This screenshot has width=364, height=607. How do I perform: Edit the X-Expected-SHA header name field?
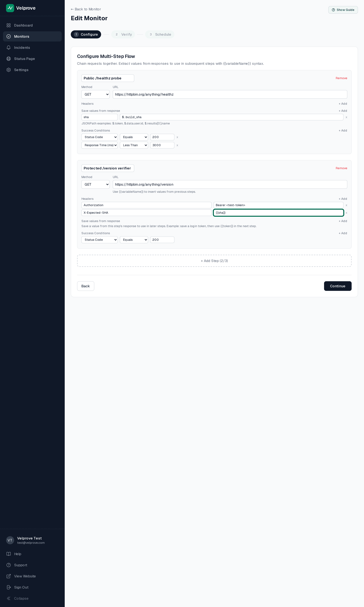point(146,213)
